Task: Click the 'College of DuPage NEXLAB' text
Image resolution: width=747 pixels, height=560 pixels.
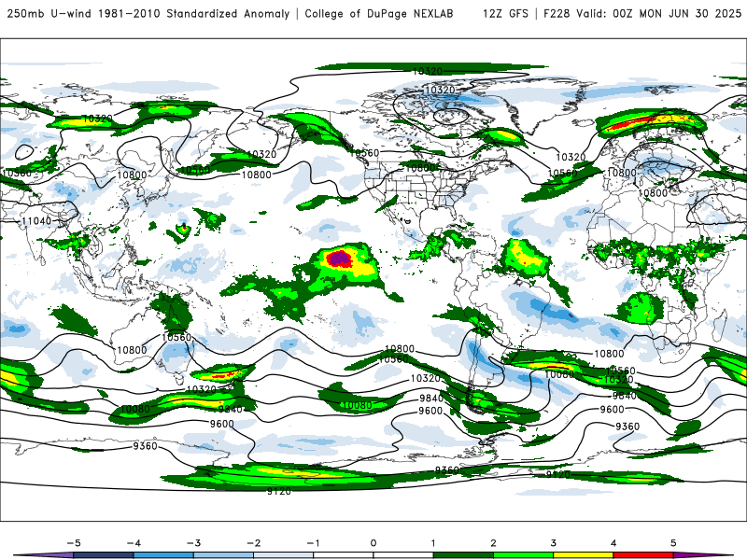Action: 379,14
